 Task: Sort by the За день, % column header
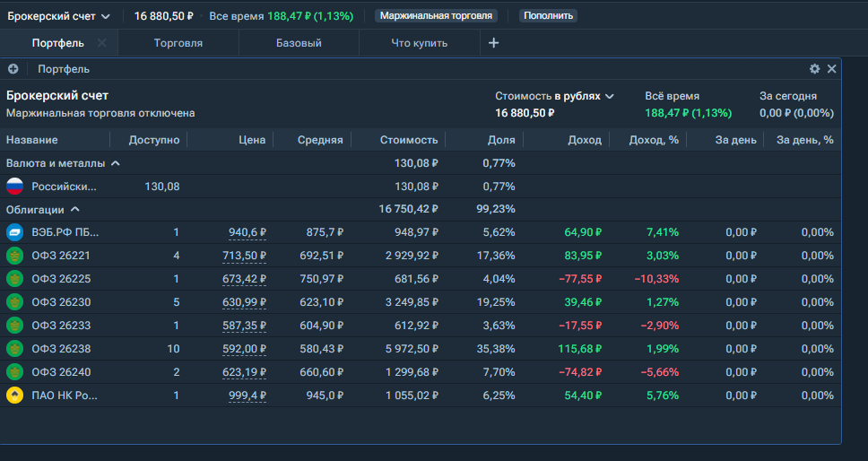pos(805,140)
